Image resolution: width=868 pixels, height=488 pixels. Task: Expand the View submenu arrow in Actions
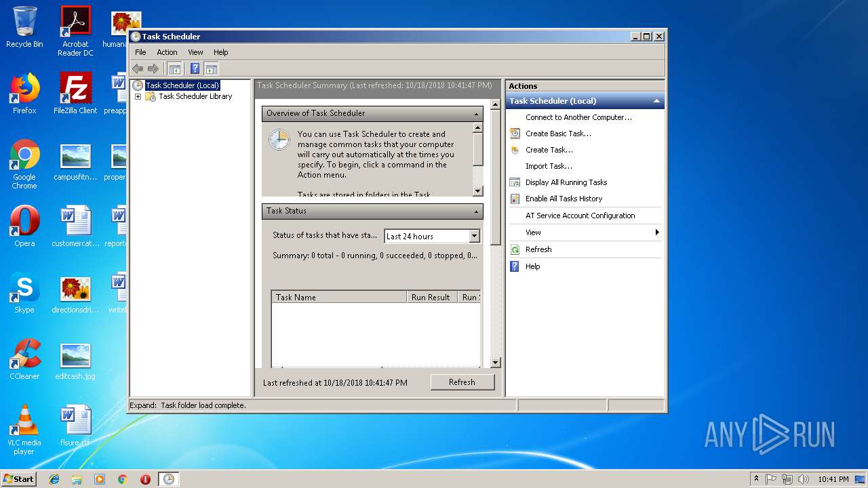pyautogui.click(x=657, y=232)
